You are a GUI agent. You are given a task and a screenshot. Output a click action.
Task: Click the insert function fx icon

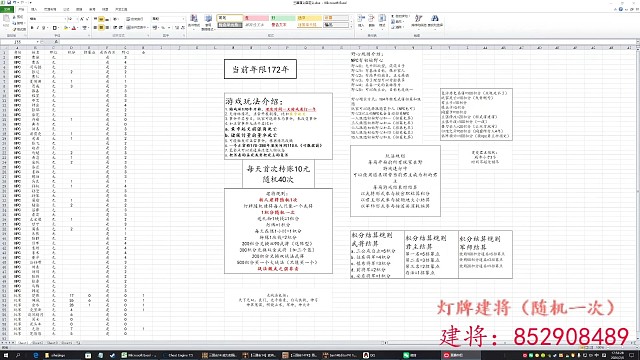(x=56, y=42)
